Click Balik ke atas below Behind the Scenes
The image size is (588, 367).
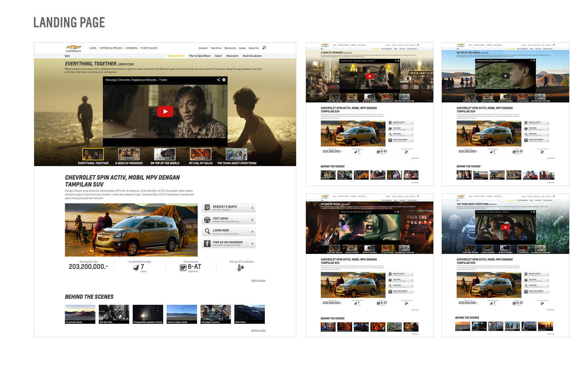[x=258, y=330]
